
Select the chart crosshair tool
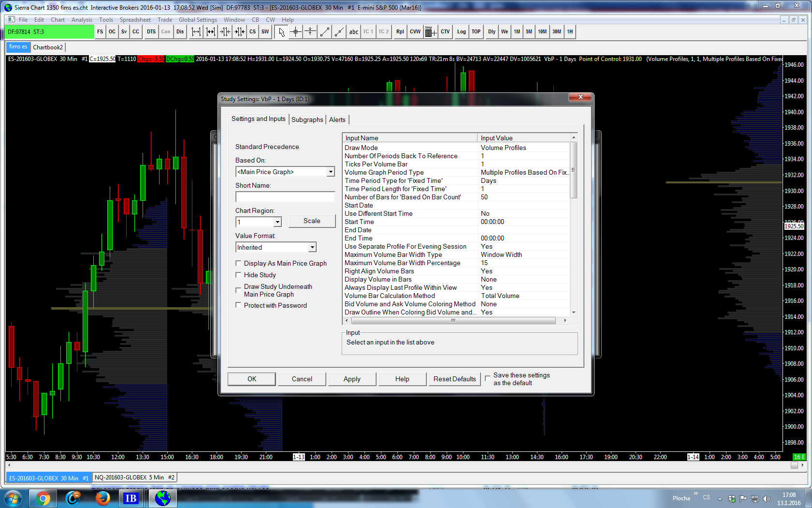tap(296, 32)
